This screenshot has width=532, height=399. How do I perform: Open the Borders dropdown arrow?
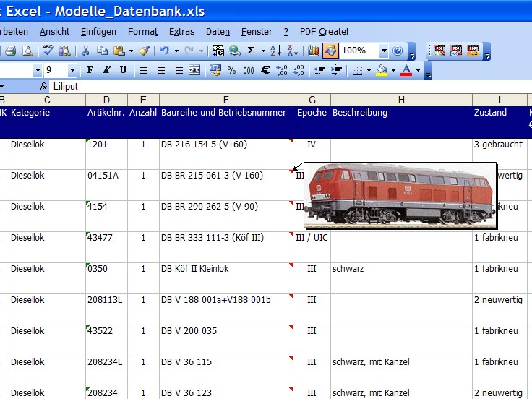pyautogui.click(x=369, y=70)
